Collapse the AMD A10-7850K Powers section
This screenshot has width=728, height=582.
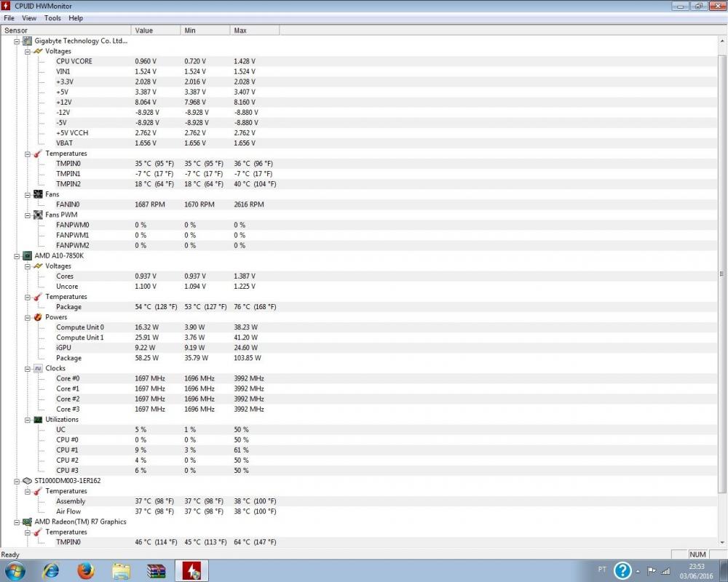pyautogui.click(x=28, y=317)
